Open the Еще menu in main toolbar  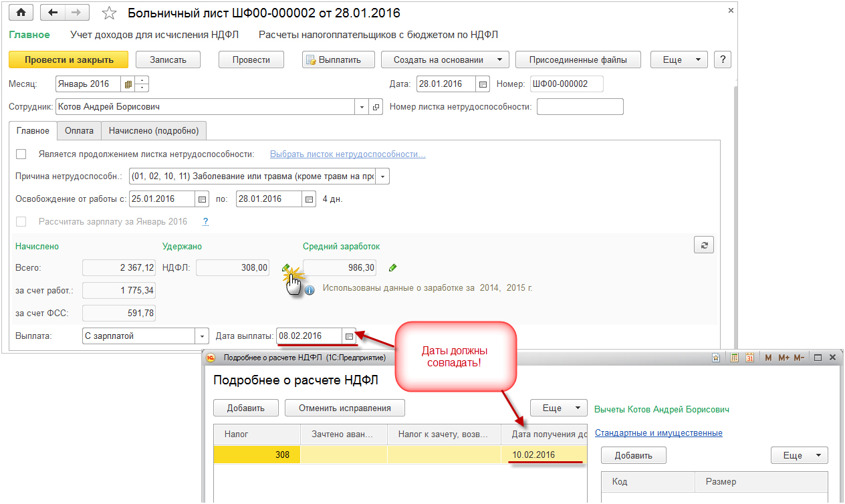tap(679, 59)
